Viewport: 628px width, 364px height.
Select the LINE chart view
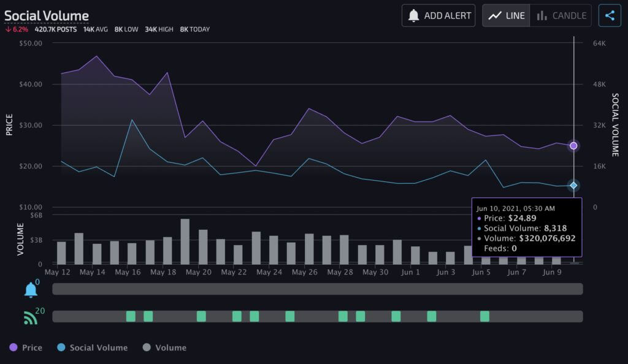(x=506, y=15)
